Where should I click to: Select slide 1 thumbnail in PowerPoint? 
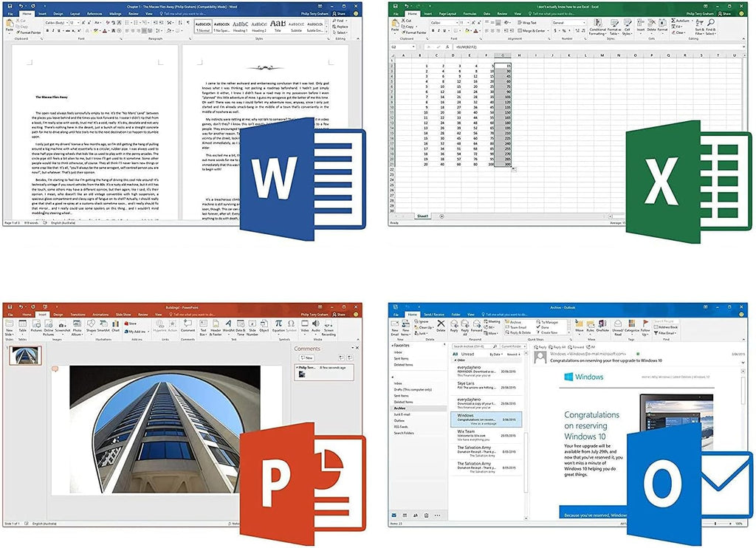pos(26,355)
